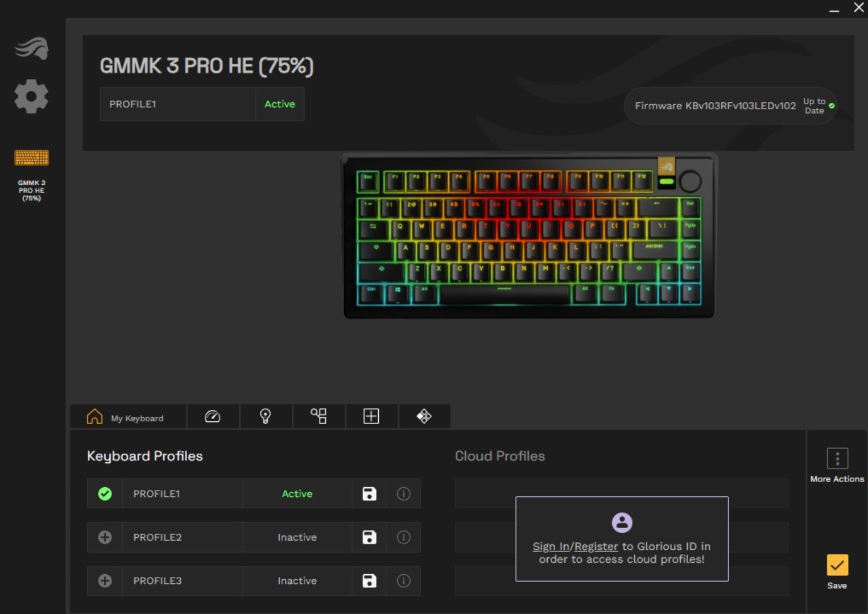The height and width of the screenshot is (614, 868).
Task: Click the yellow Save button
Action: tap(837, 566)
